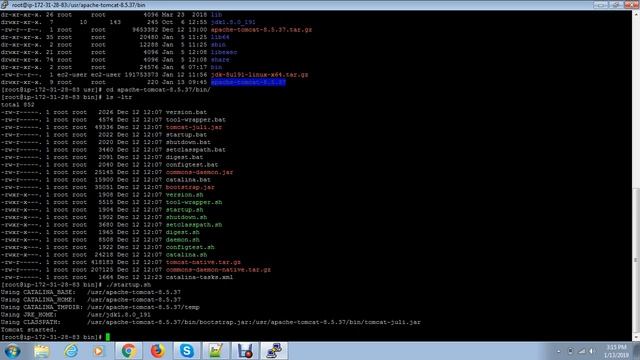The image size is (640, 360).
Task: Click the terminal vertical scrollbar thumb
Action: point(636,260)
